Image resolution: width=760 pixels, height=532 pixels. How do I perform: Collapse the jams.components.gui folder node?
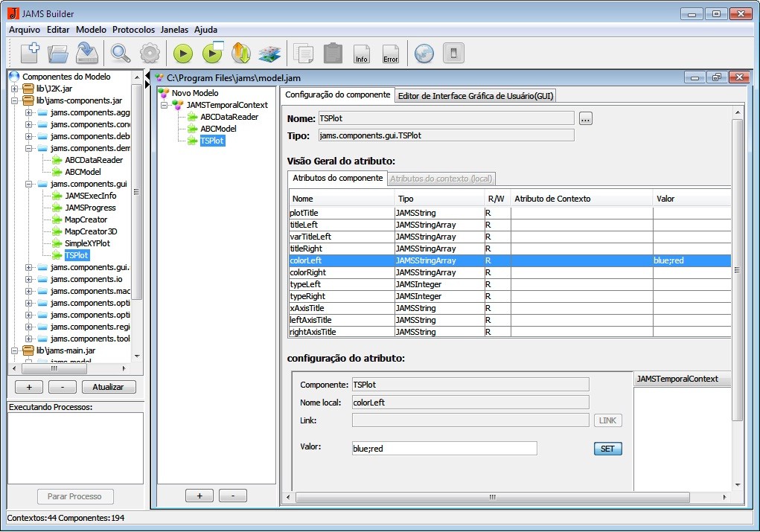29,184
